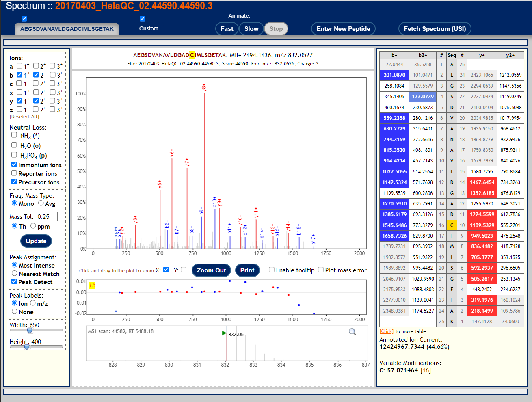532x402 pixels.
Task: Enable the a 1+ ion checkbox
Action: tap(19, 66)
